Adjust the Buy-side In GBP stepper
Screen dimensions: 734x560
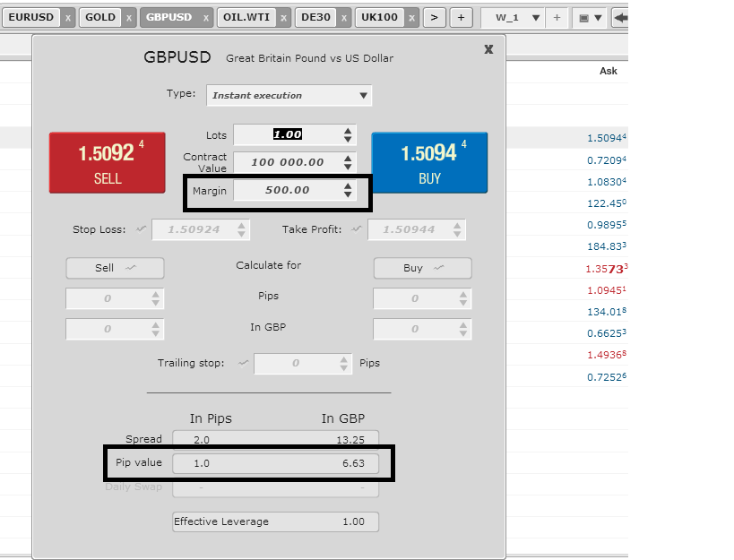pos(463,329)
